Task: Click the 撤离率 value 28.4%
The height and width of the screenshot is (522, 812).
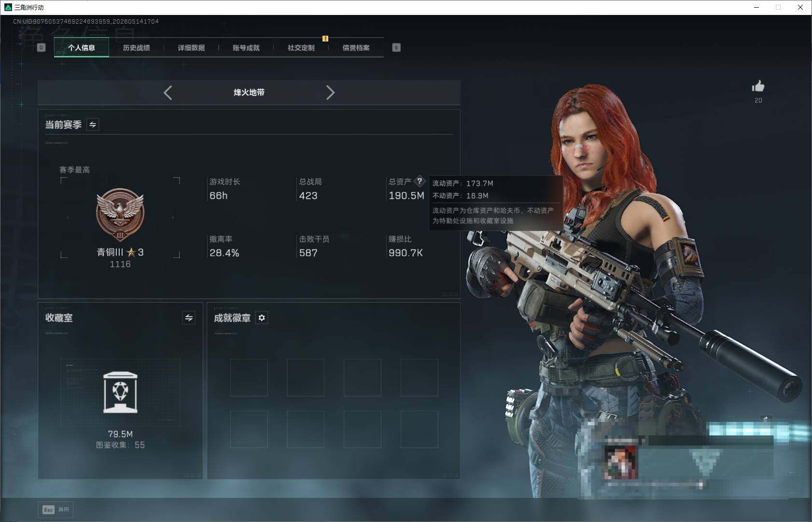Action: tap(224, 253)
